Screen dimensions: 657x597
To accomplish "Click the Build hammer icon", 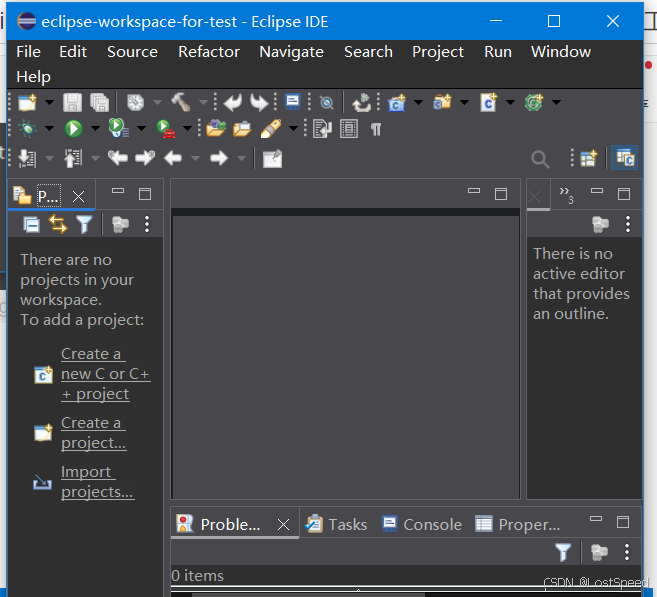I will tap(181, 103).
